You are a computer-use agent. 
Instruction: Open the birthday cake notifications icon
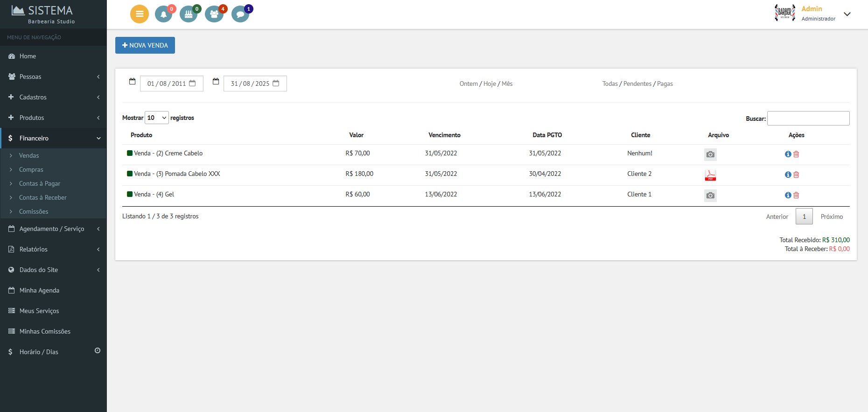pos(189,14)
